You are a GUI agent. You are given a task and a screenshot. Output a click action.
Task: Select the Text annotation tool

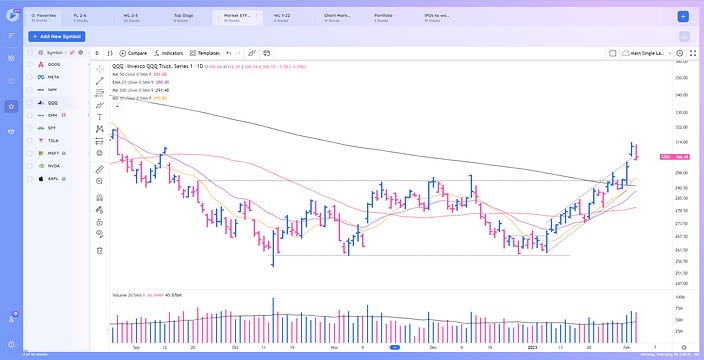[100, 117]
